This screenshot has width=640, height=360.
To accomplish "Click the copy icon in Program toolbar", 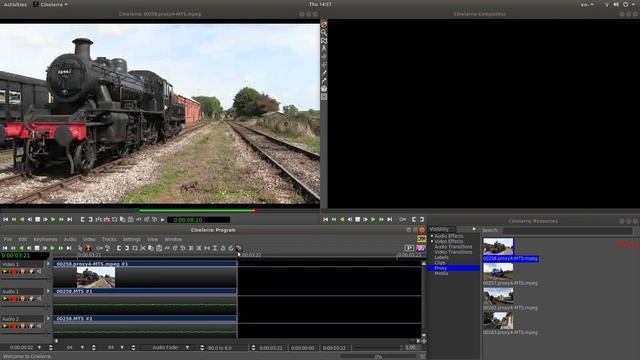I will pos(151,248).
